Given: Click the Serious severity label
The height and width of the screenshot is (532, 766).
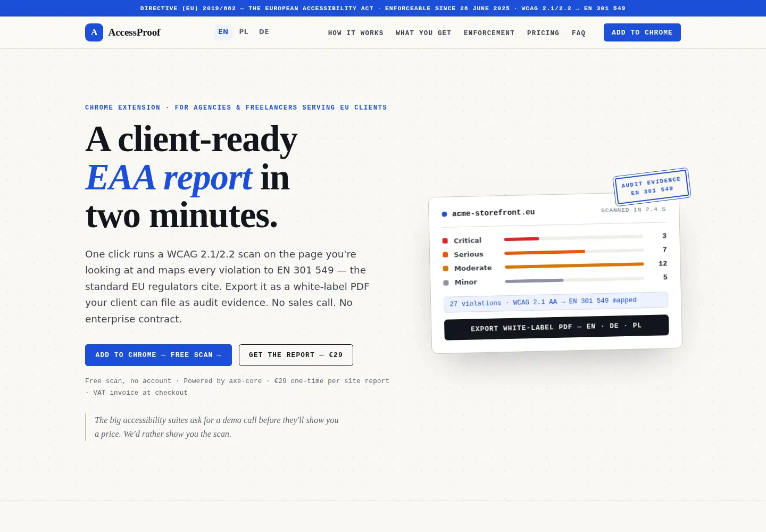Looking at the screenshot, I should tap(469, 254).
